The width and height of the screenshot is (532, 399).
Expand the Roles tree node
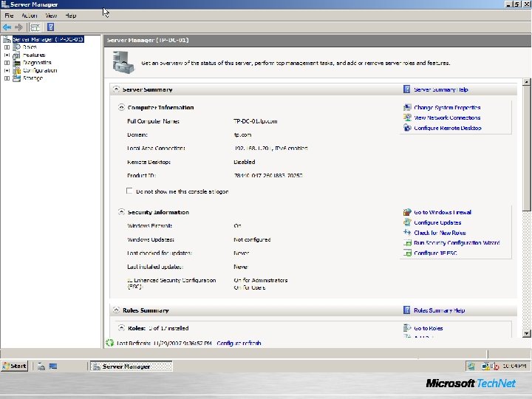coord(7,47)
